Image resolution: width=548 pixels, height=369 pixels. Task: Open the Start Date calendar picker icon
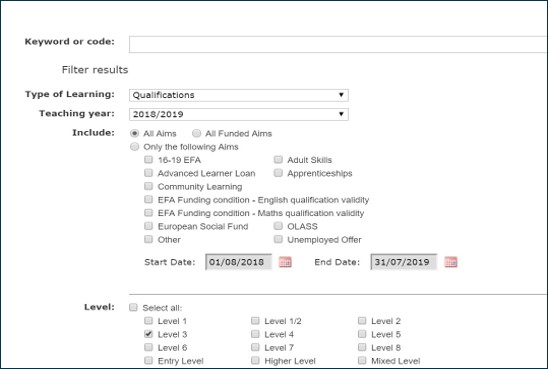[285, 262]
